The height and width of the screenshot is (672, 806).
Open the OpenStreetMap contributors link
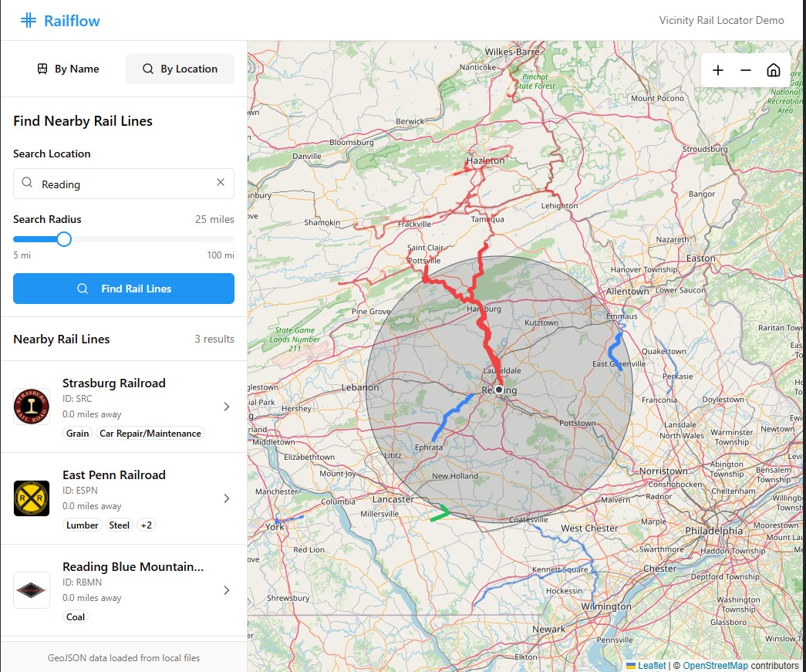pos(715,666)
